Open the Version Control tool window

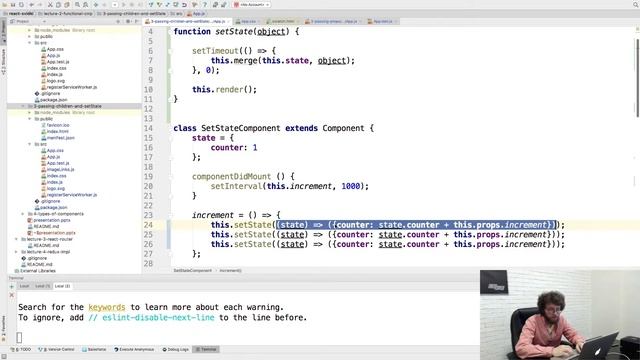pos(56,349)
